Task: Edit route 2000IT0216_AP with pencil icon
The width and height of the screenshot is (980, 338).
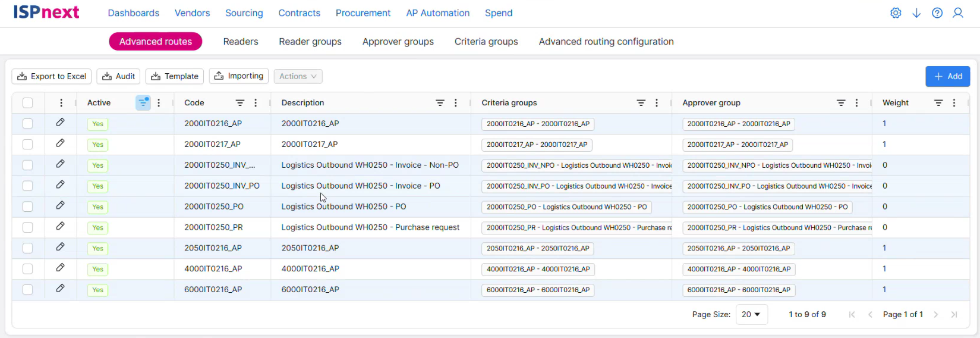Action: pos(60,123)
